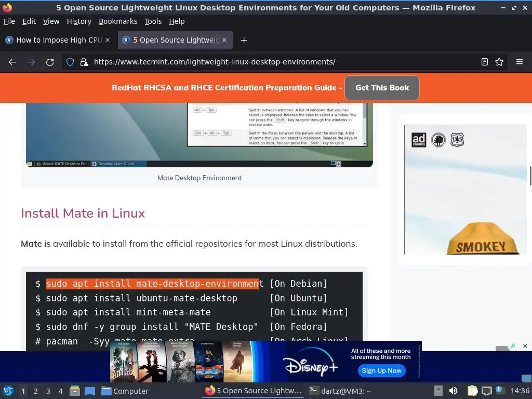Click the forward navigation arrow
The width and height of the screenshot is (532, 399).
(x=31, y=62)
